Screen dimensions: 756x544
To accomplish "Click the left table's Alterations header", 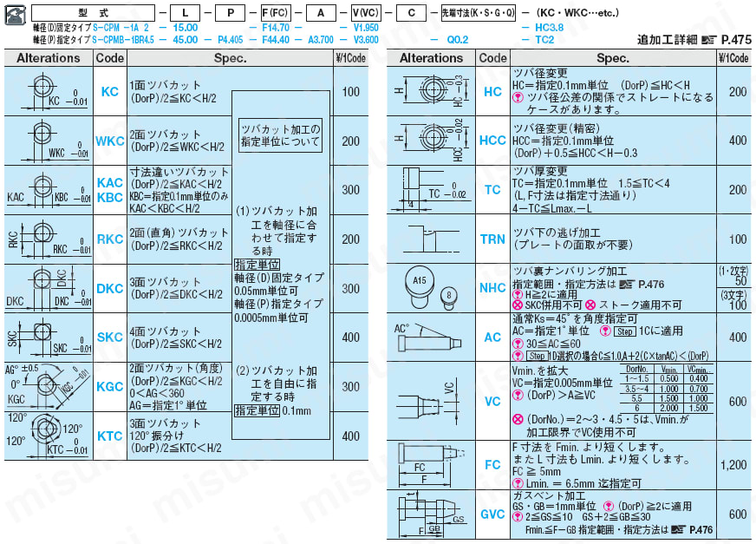I will coord(49,58).
